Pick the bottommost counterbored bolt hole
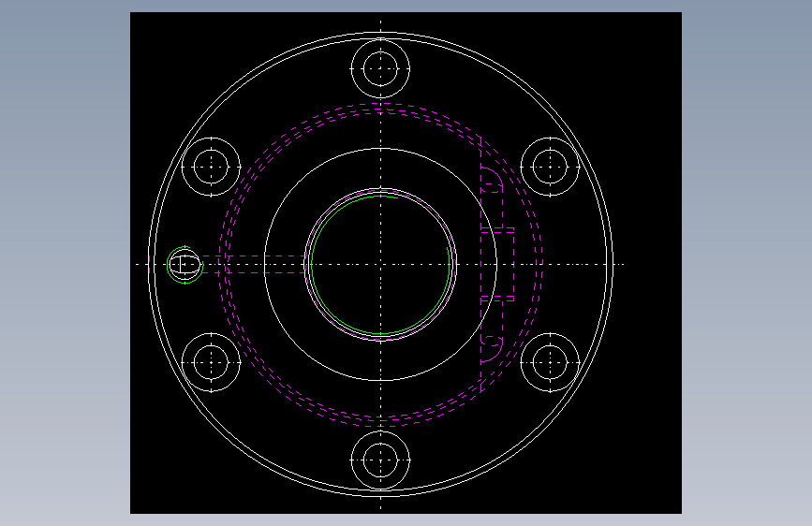This screenshot has width=812, height=526. [380, 460]
